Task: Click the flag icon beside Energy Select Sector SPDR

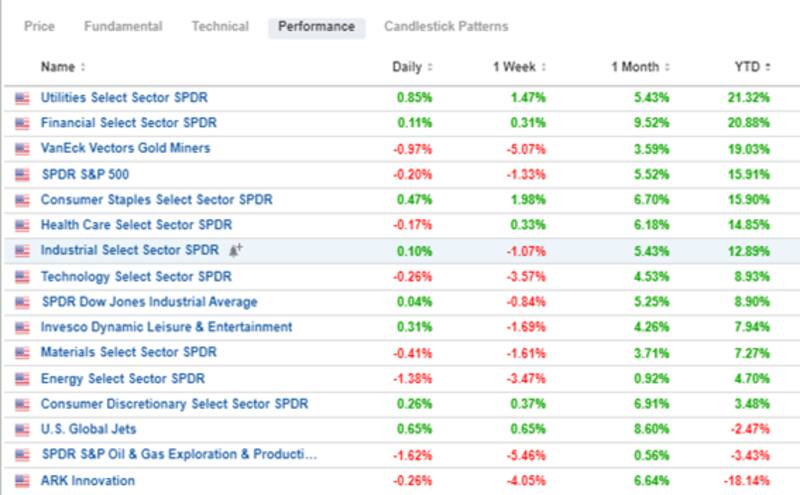Action: pos(22,379)
